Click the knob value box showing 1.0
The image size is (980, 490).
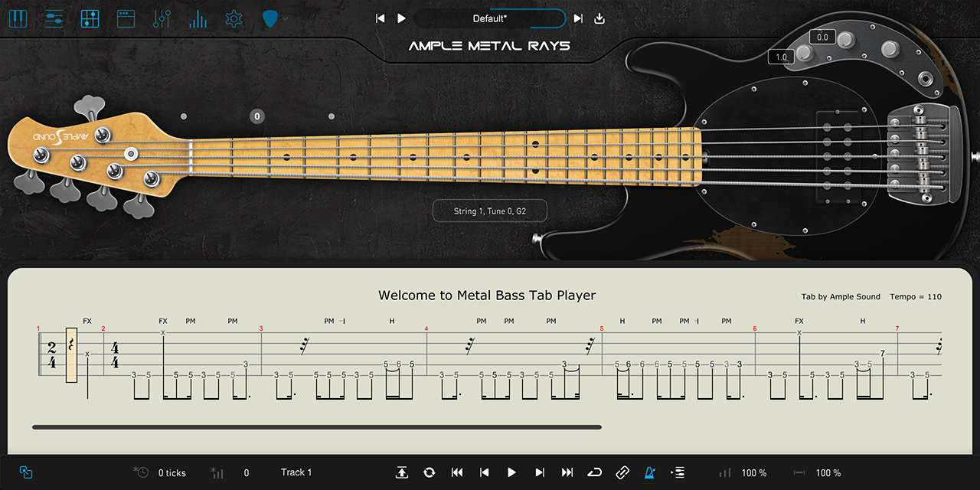pos(781,57)
